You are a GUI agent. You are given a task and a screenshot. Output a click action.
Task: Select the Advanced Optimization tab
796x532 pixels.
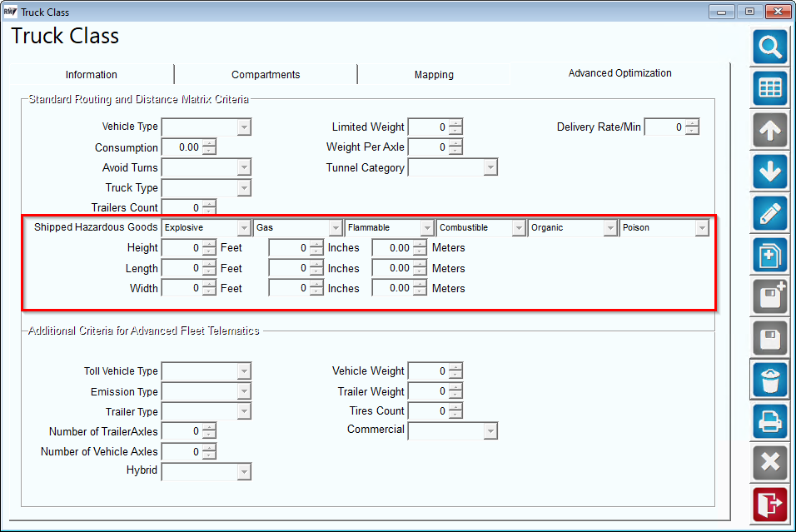coord(619,73)
